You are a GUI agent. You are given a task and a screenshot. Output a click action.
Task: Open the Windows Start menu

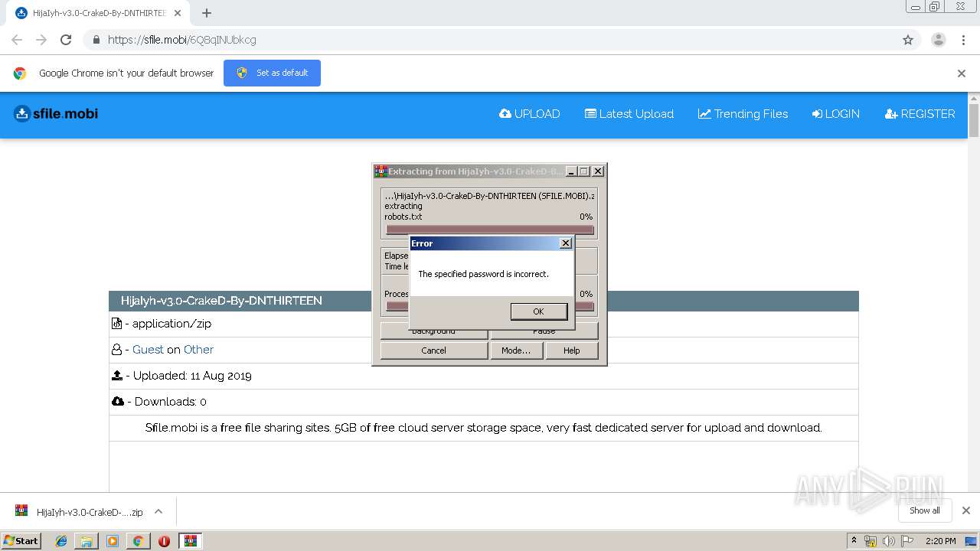[21, 541]
